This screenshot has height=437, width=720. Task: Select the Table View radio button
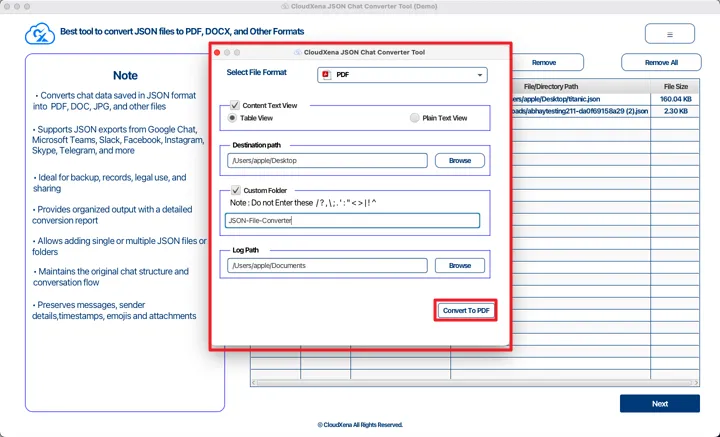pyautogui.click(x=233, y=118)
